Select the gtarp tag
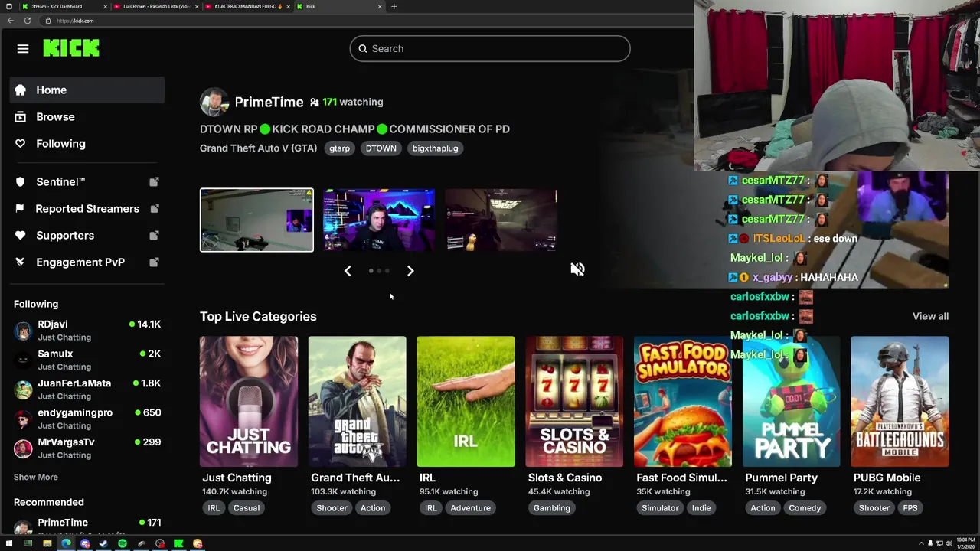Viewport: 980px width, 551px height. tap(339, 148)
